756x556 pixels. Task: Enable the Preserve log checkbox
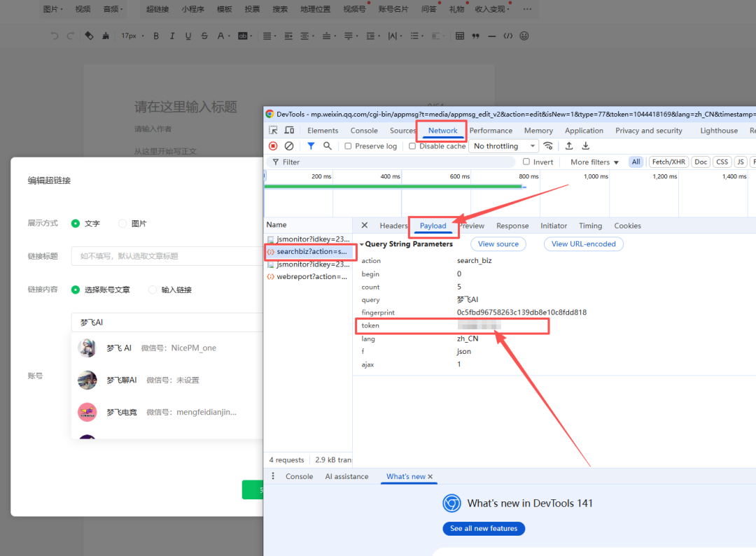[x=348, y=146]
